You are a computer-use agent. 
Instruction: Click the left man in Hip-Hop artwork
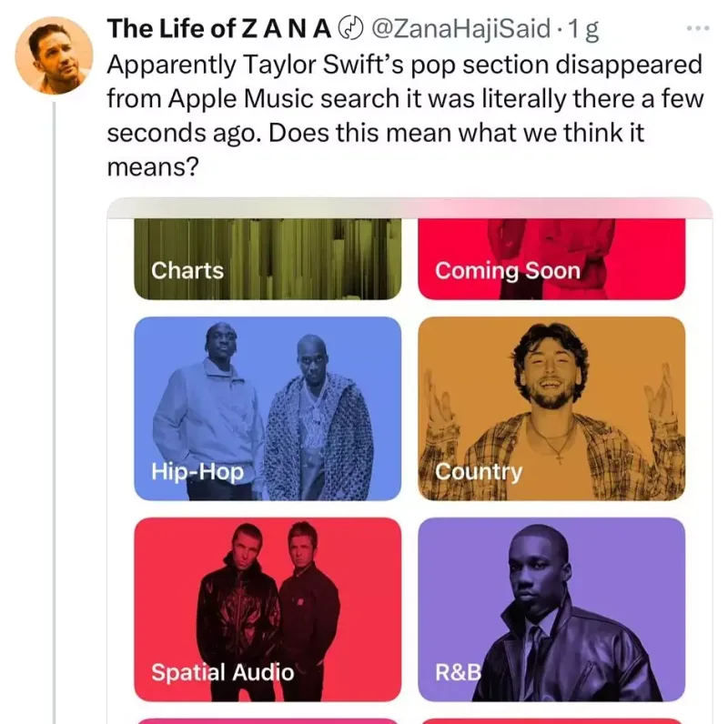[x=209, y=400]
